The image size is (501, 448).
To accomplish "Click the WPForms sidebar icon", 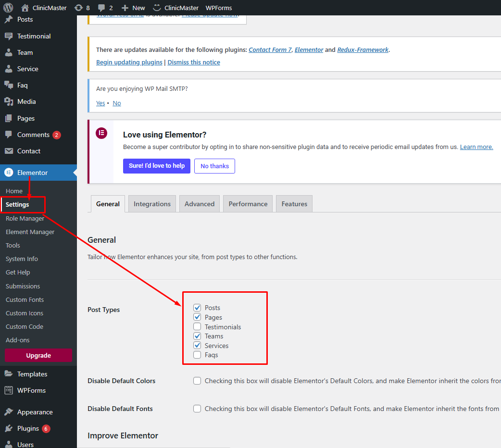I will [x=9, y=390].
